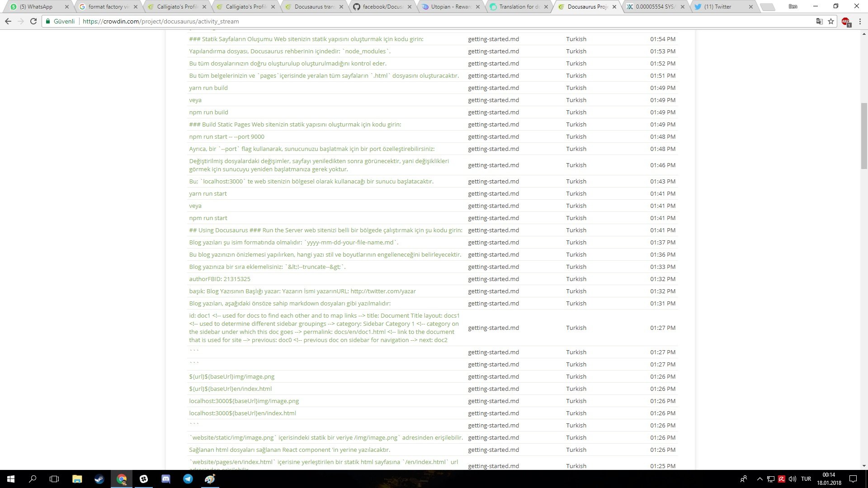The width and height of the screenshot is (868, 488).
Task: Open the 'authorFBID: 21315325' translation link
Action: (220, 279)
